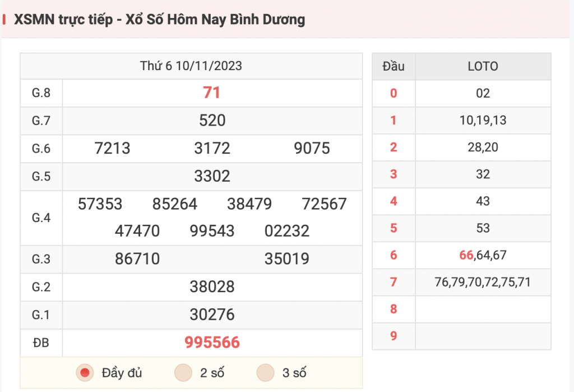Click G.4 number 02232
The width and height of the screenshot is (574, 392).
286,231
